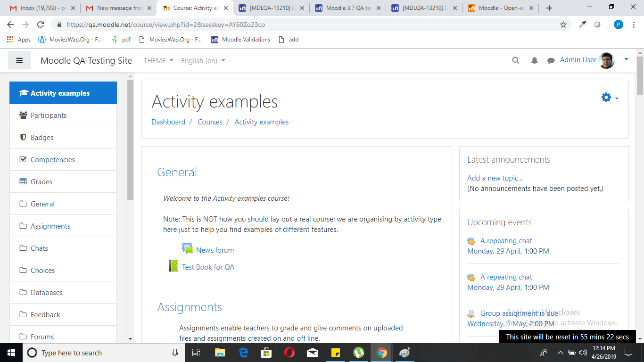644x362 pixels.
Task: Open Microsoft Edge from the taskbar
Action: point(243,353)
